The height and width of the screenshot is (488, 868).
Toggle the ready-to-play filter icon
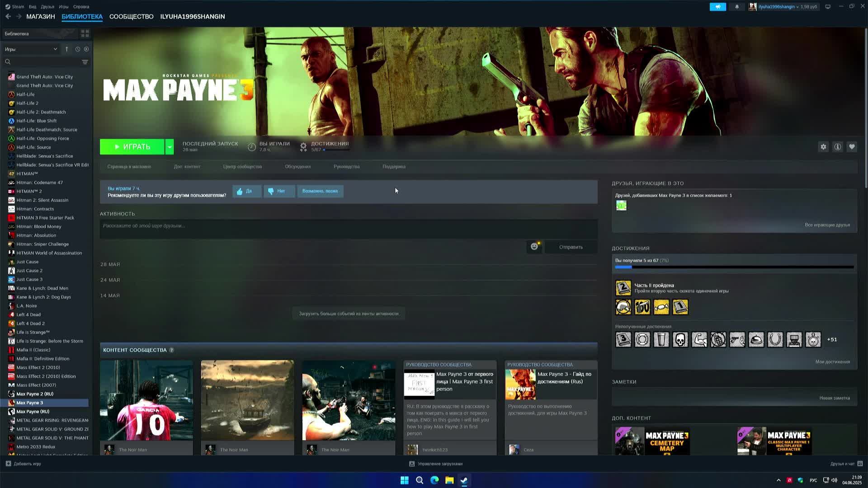coord(86,49)
